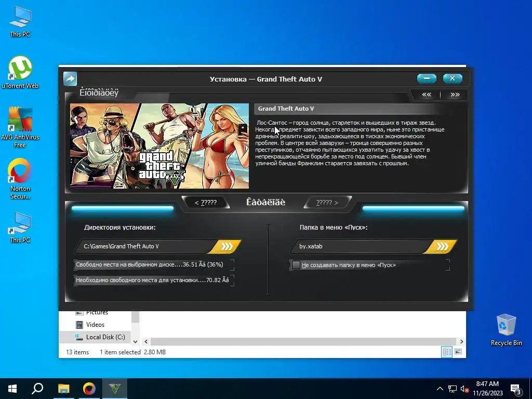The width and height of the screenshot is (532, 399).
Task: Click the Grand Theft Auto V cover artwork
Action: [159, 146]
